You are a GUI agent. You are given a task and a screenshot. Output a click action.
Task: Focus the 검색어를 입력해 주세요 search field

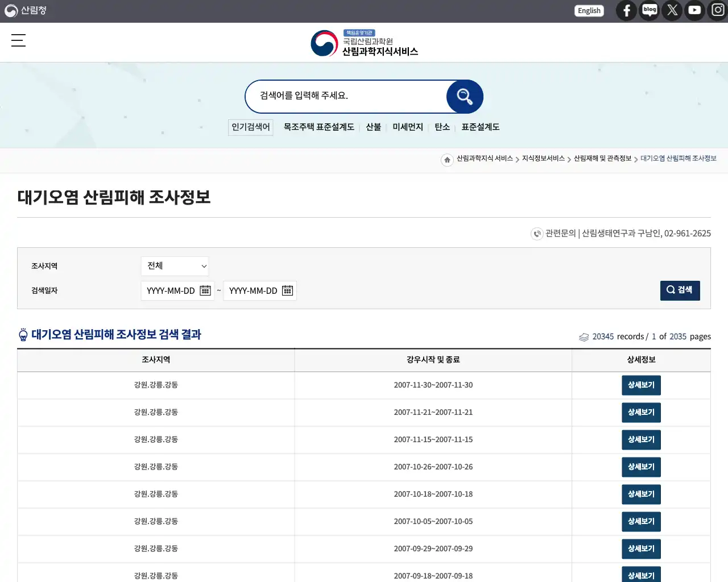point(347,96)
